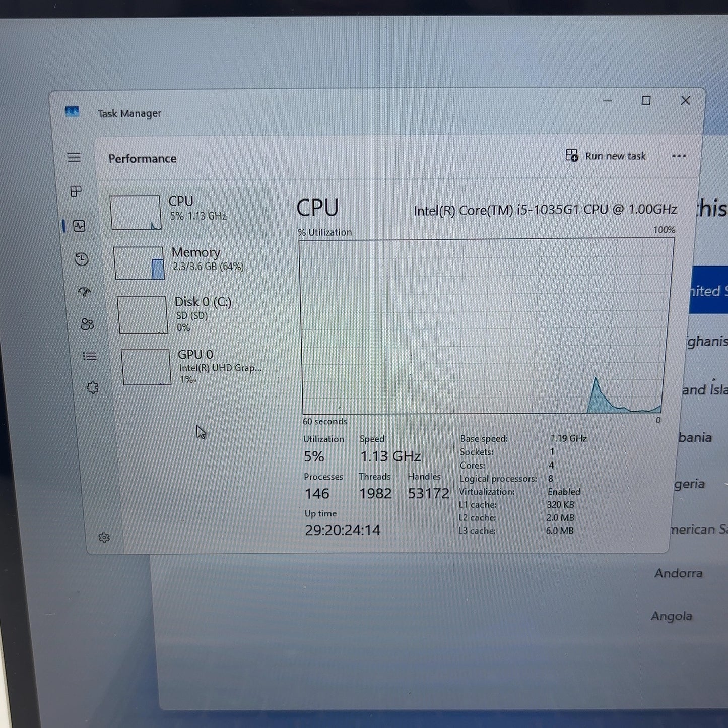Image resolution: width=728 pixels, height=728 pixels.
Task: Select the Memory performance item
Action: 191,262
